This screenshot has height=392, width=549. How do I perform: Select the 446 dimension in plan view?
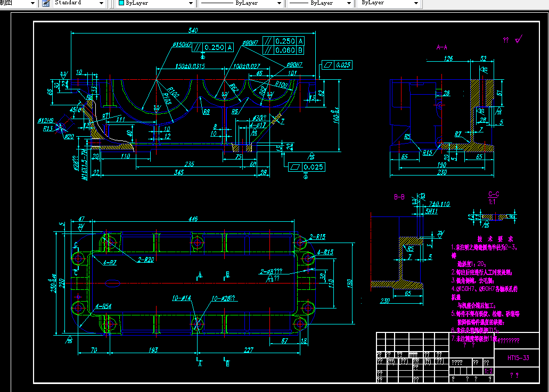pyautogui.click(x=193, y=219)
